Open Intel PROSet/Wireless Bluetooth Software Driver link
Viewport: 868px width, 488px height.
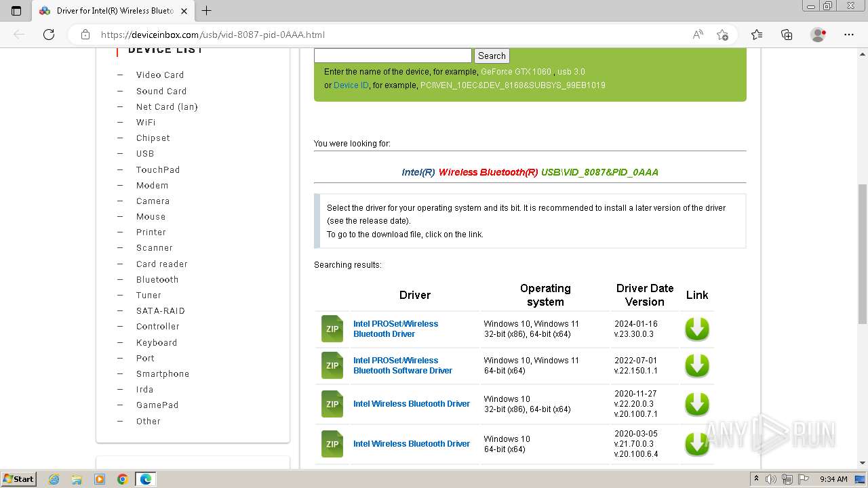click(x=403, y=365)
